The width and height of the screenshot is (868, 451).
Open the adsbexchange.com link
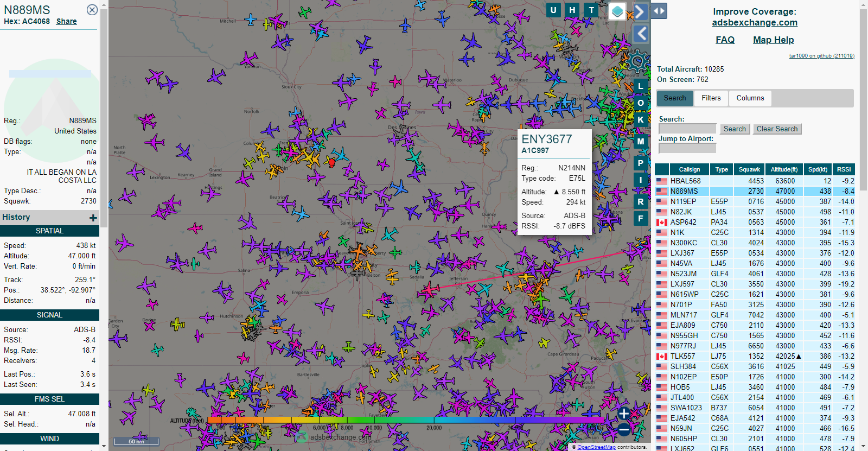point(755,22)
